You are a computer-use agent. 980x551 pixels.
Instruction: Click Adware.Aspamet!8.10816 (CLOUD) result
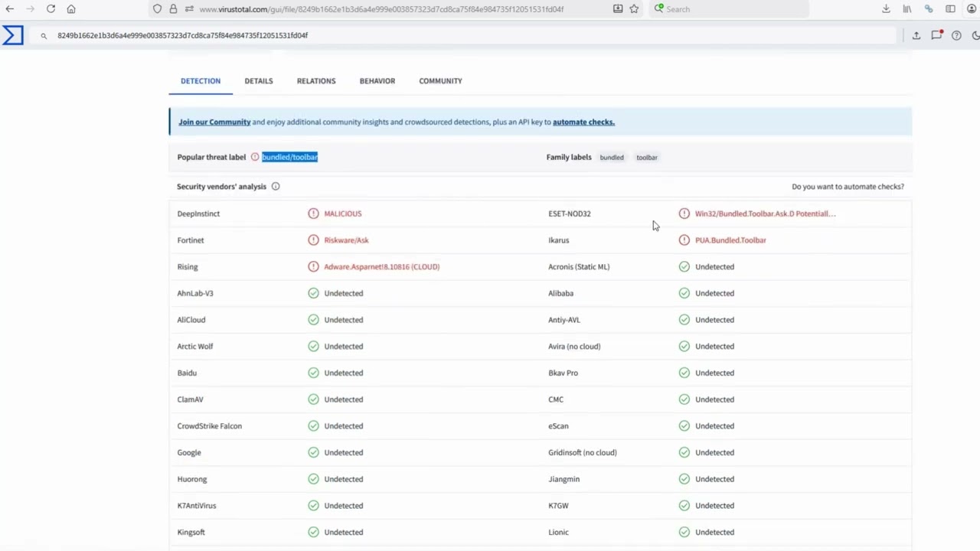pyautogui.click(x=381, y=266)
